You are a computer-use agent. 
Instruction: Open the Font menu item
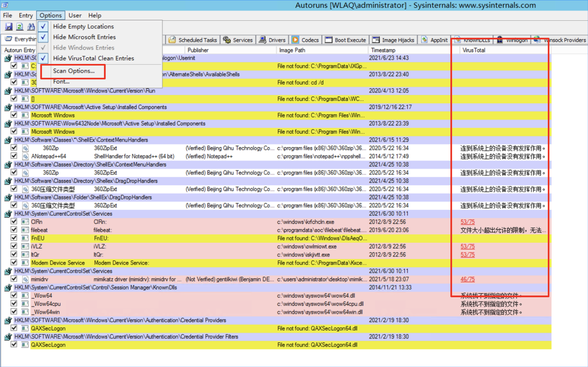(61, 82)
